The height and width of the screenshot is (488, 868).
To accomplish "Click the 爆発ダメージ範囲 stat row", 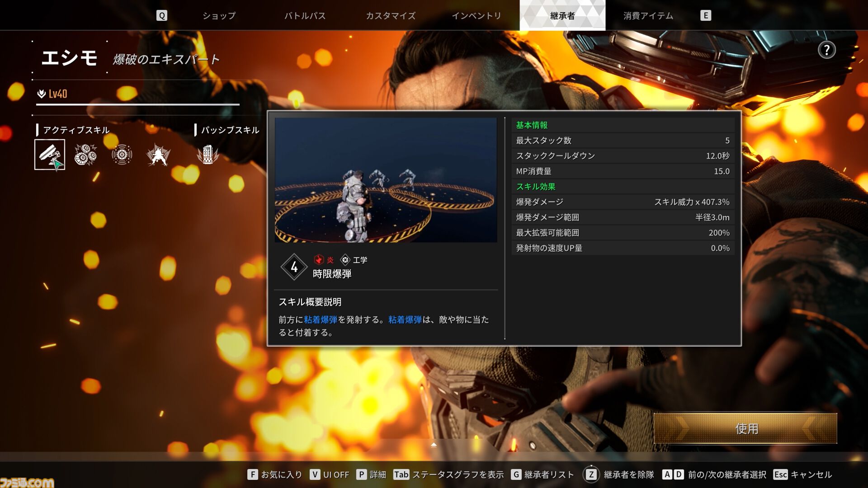I will (623, 217).
